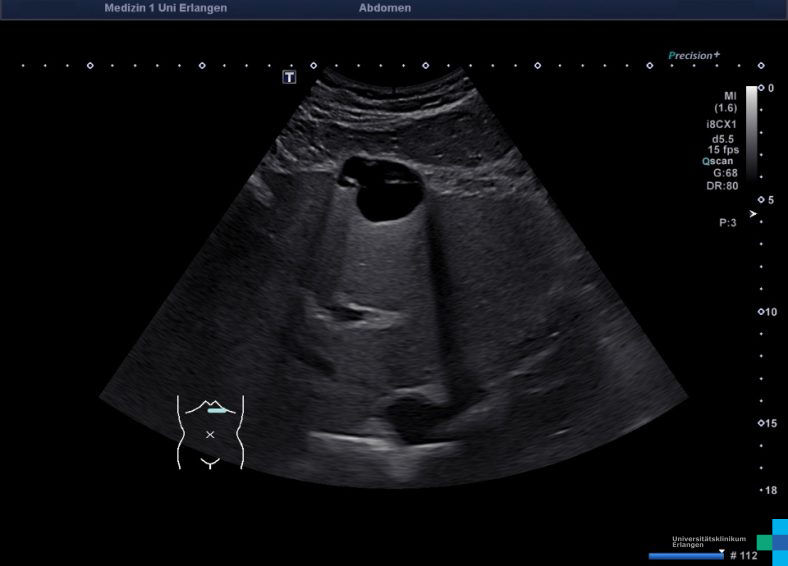Viewport: 788px width, 566px height.
Task: Click the blue cine loop progress bar
Action: 686,556
